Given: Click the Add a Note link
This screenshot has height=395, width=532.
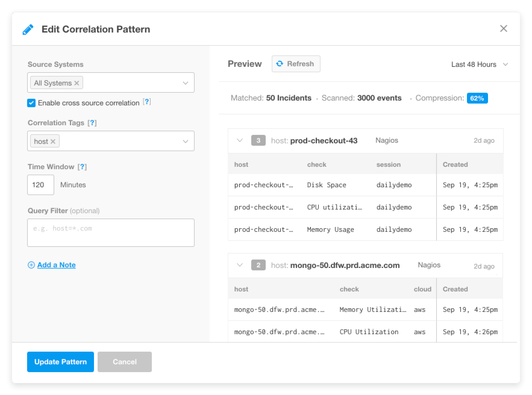Looking at the screenshot, I should pyautogui.click(x=56, y=265).
